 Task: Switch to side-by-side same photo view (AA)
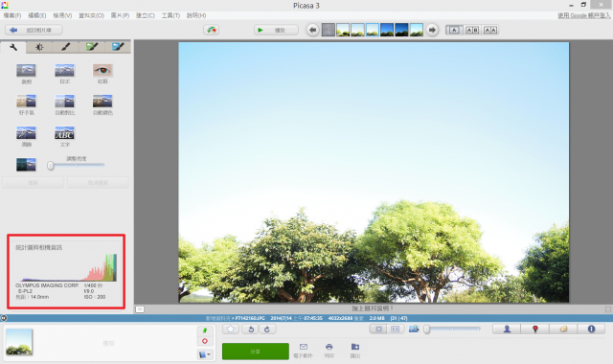(x=490, y=30)
